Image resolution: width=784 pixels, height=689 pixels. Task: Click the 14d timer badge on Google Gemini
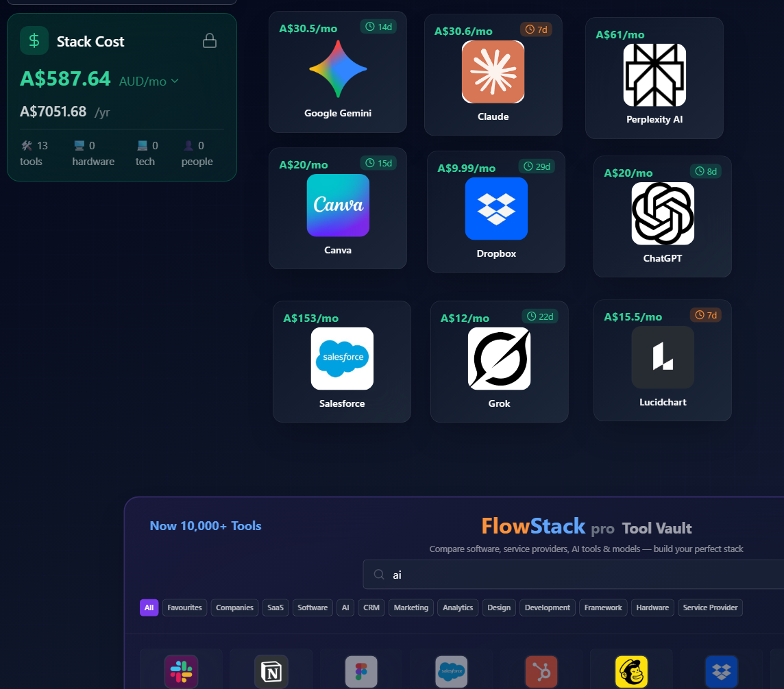(x=378, y=27)
